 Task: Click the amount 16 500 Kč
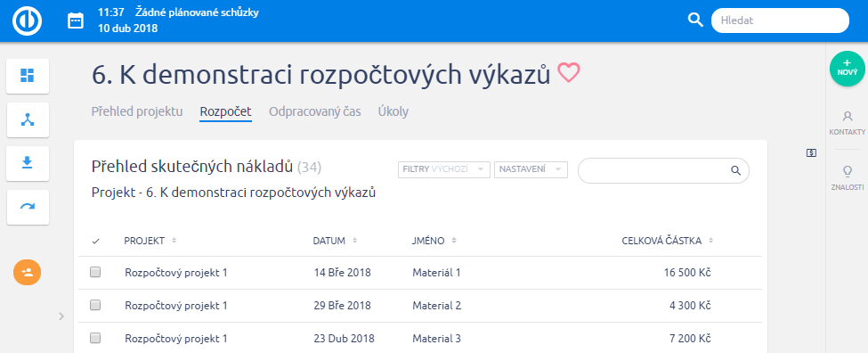(687, 273)
